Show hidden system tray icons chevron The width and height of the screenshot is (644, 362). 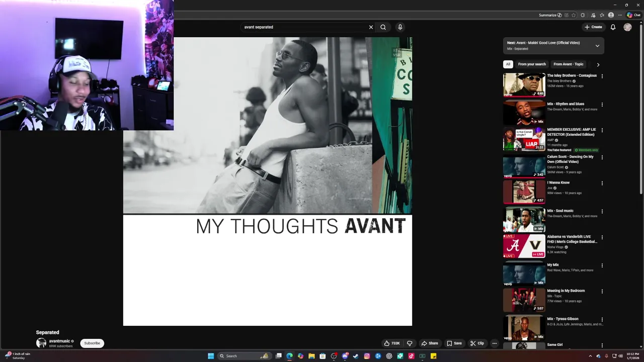coord(590,356)
